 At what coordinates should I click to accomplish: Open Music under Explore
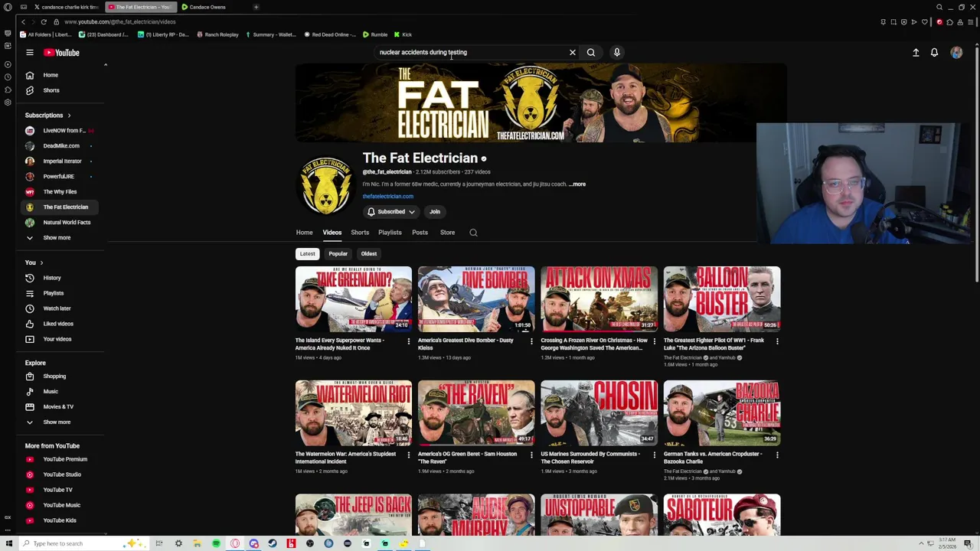click(x=61, y=392)
